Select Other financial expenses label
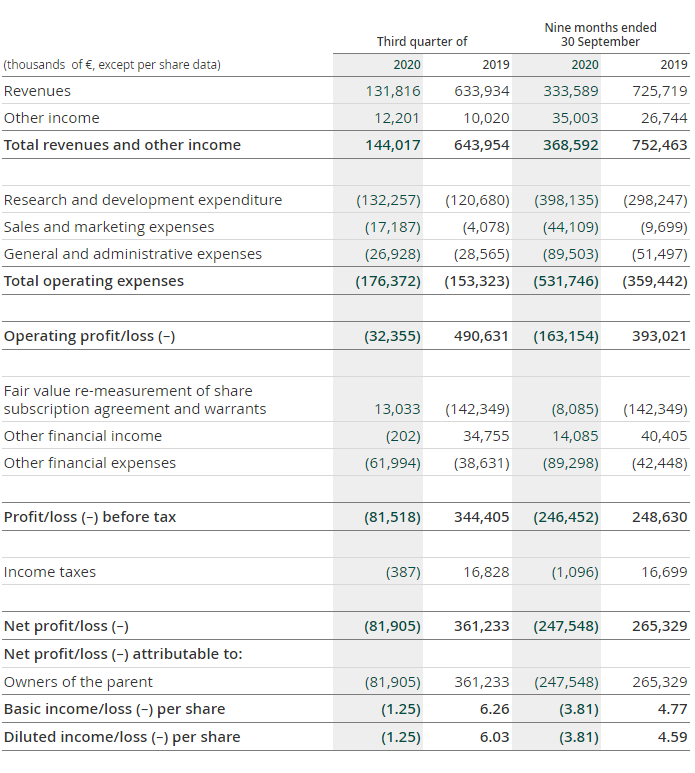The image size is (695, 773). click(90, 463)
